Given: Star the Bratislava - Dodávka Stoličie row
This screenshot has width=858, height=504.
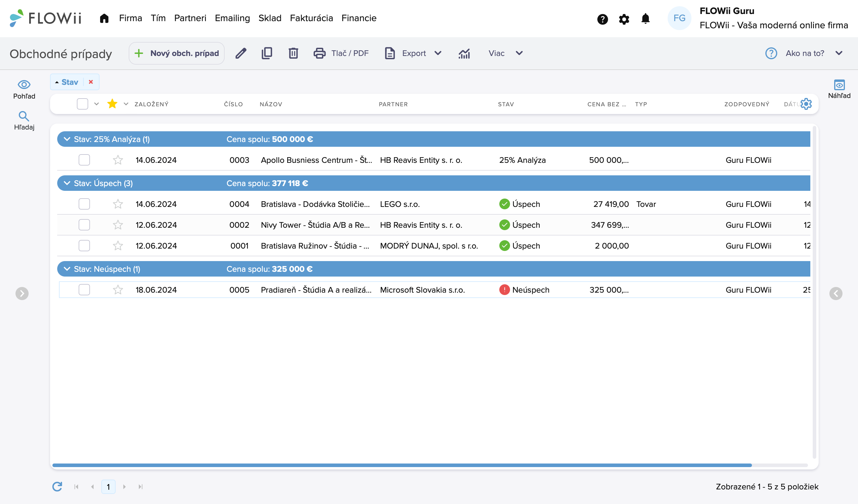Looking at the screenshot, I should point(118,204).
